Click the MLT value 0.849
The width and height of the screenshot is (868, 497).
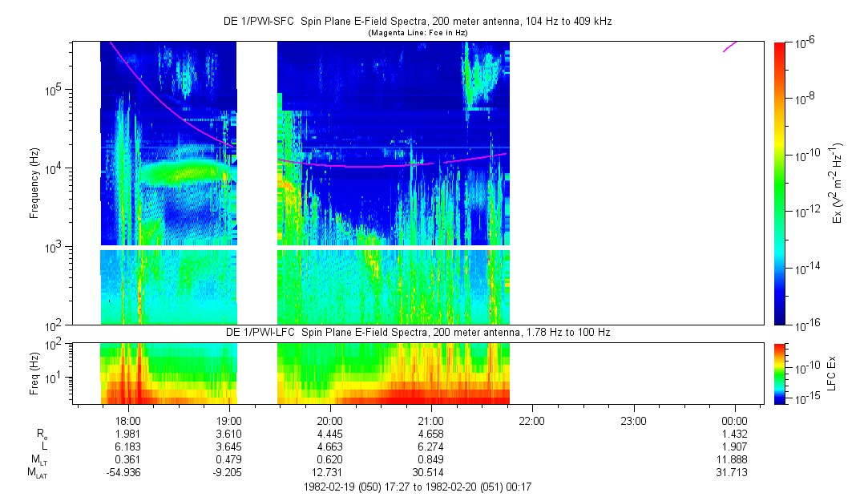click(x=430, y=459)
